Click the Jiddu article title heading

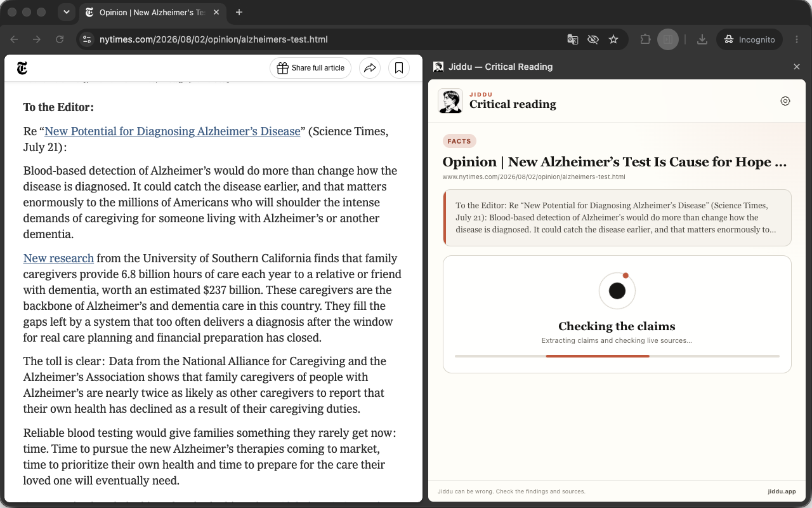click(x=615, y=162)
